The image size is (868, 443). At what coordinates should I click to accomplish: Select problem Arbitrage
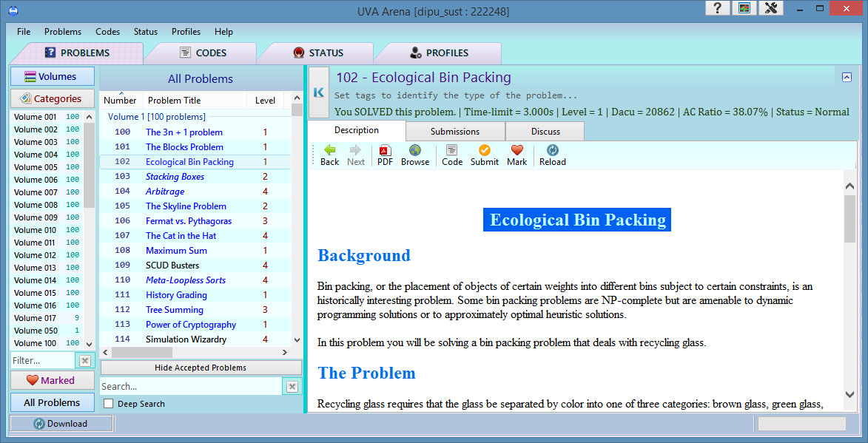tap(195, 192)
